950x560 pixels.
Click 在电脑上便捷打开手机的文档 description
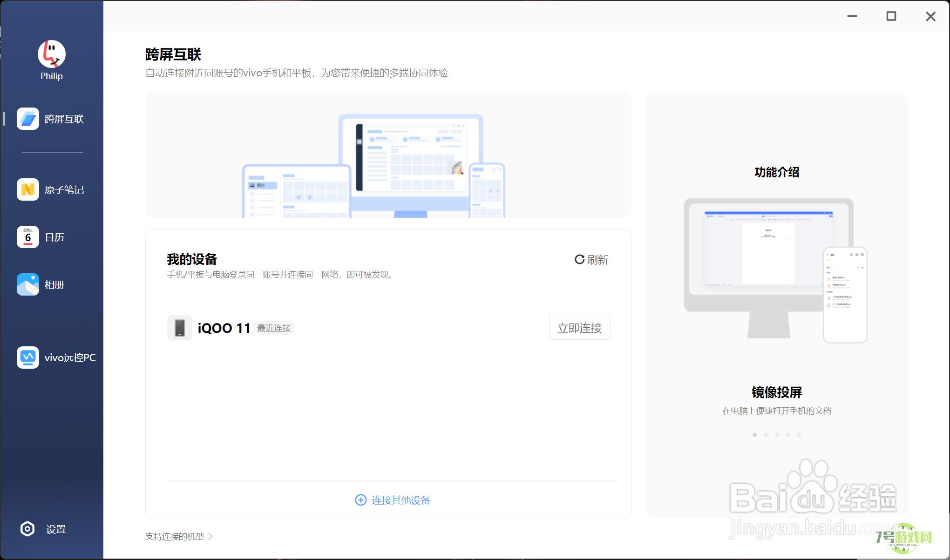coord(777,411)
